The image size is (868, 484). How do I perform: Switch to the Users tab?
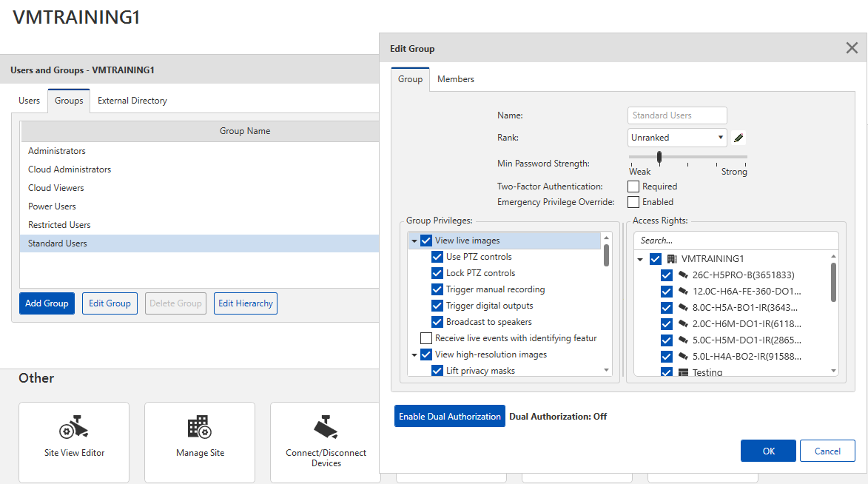[x=30, y=101]
